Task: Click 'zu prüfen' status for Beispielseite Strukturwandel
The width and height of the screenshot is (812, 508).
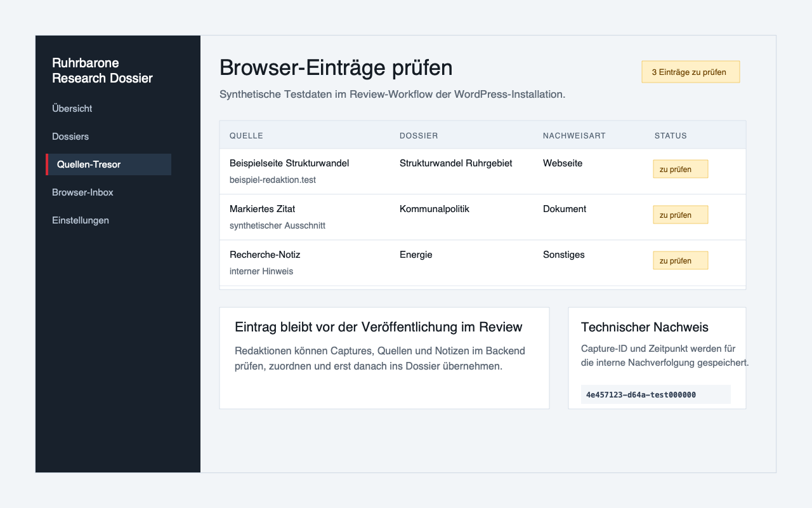Action: [681, 169]
